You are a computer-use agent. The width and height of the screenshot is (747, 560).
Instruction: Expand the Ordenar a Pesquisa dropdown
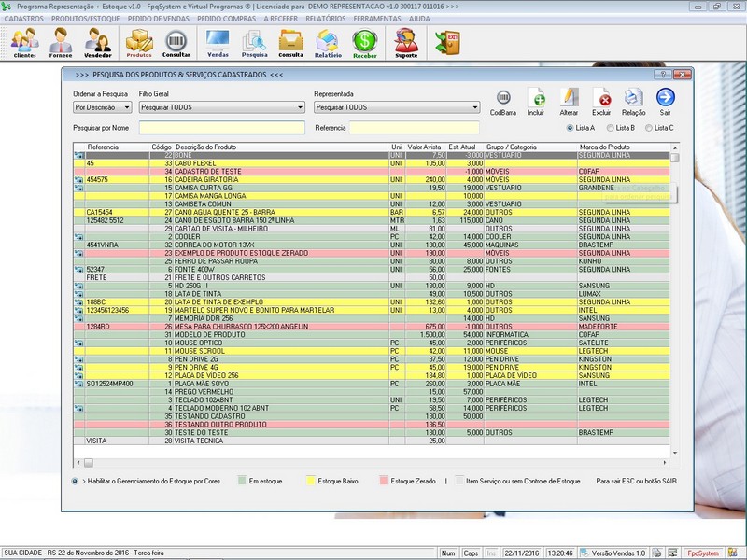pos(126,107)
